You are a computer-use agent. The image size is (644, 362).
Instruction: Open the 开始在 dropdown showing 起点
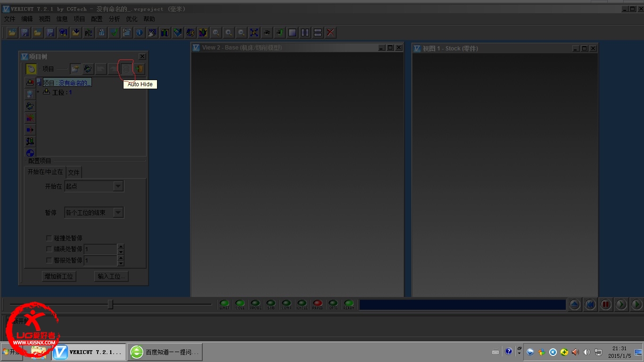(94, 186)
